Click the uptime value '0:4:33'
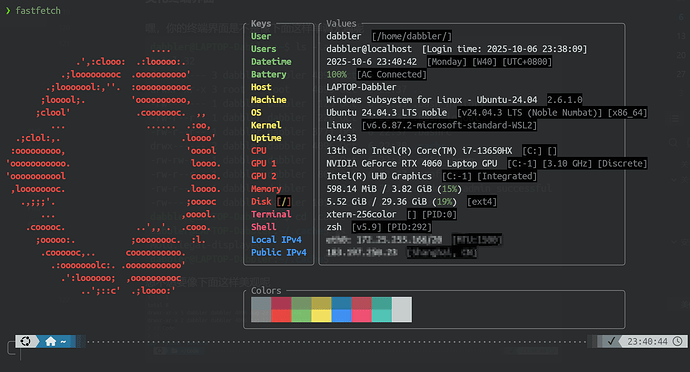The width and height of the screenshot is (690, 372). point(341,138)
